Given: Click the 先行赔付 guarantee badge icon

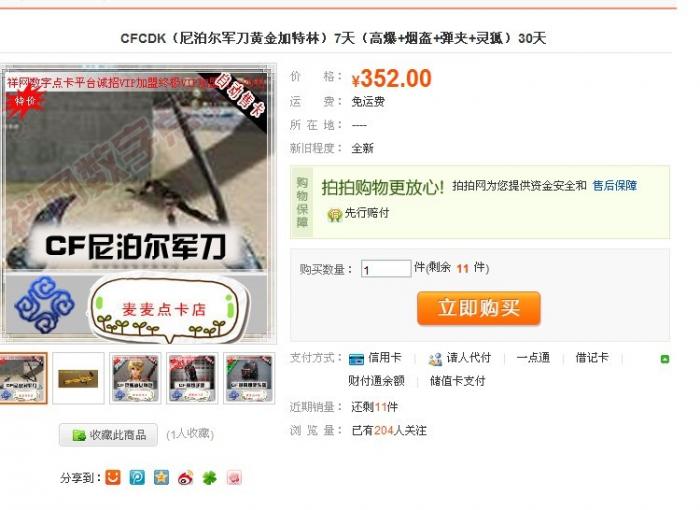Looking at the screenshot, I should click(x=334, y=215).
